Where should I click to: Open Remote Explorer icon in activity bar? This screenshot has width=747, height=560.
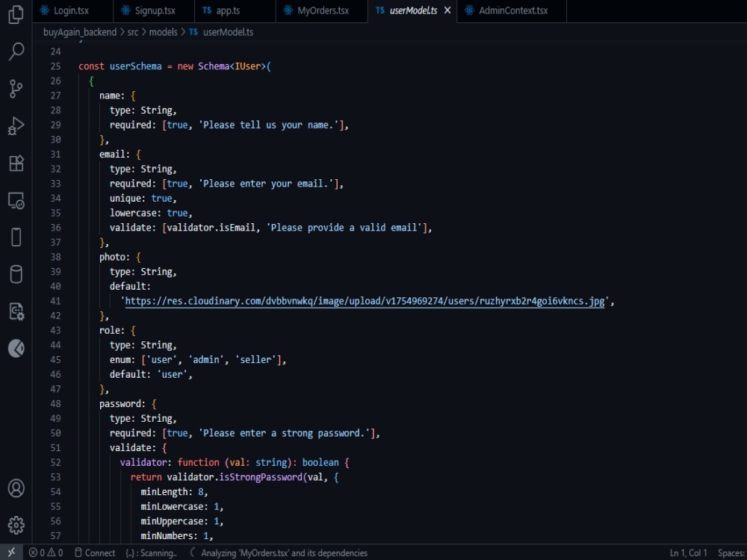tap(16, 200)
